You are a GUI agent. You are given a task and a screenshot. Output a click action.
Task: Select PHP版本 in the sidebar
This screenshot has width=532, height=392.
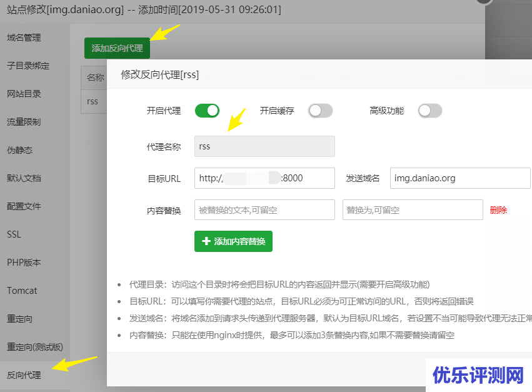coord(24,263)
